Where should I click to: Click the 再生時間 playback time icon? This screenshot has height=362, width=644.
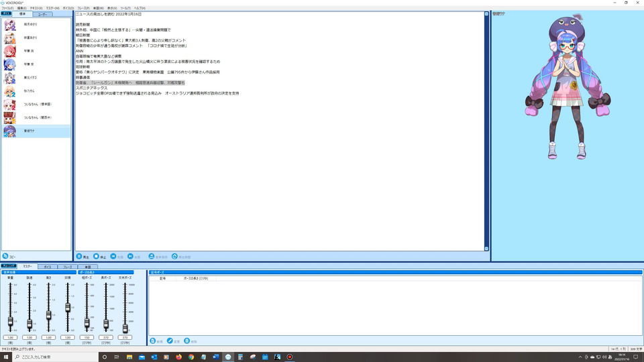(174, 257)
